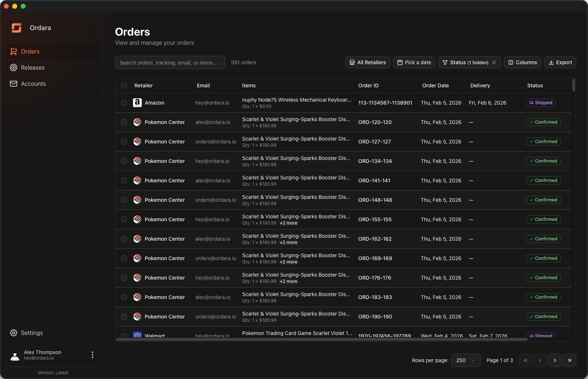Open the three-dot menu next to Alex Thompson
The height and width of the screenshot is (379, 588).
tap(92, 355)
